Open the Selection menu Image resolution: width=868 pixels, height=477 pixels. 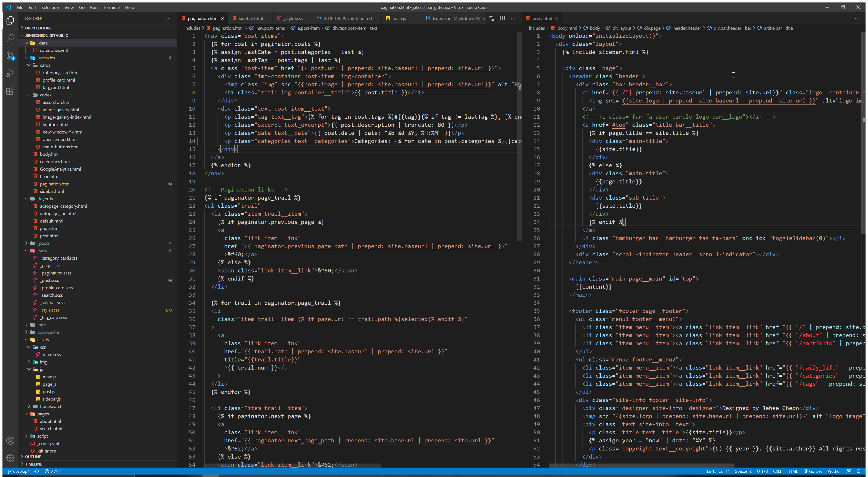(50, 7)
